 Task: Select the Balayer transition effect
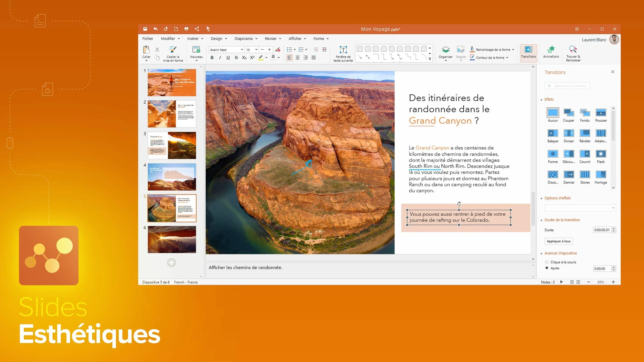tap(553, 136)
